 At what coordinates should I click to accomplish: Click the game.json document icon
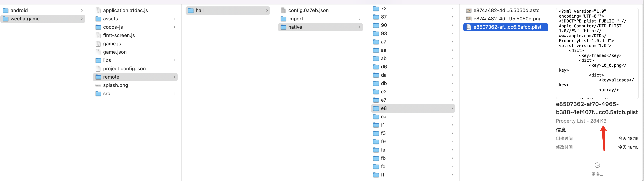[98, 52]
